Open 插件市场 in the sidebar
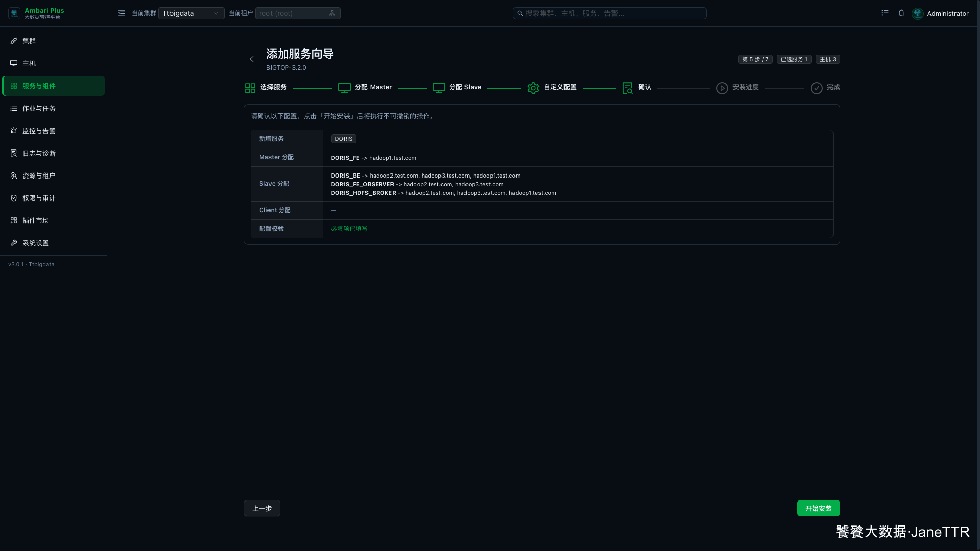Viewport: 980px width, 551px height. point(54,220)
